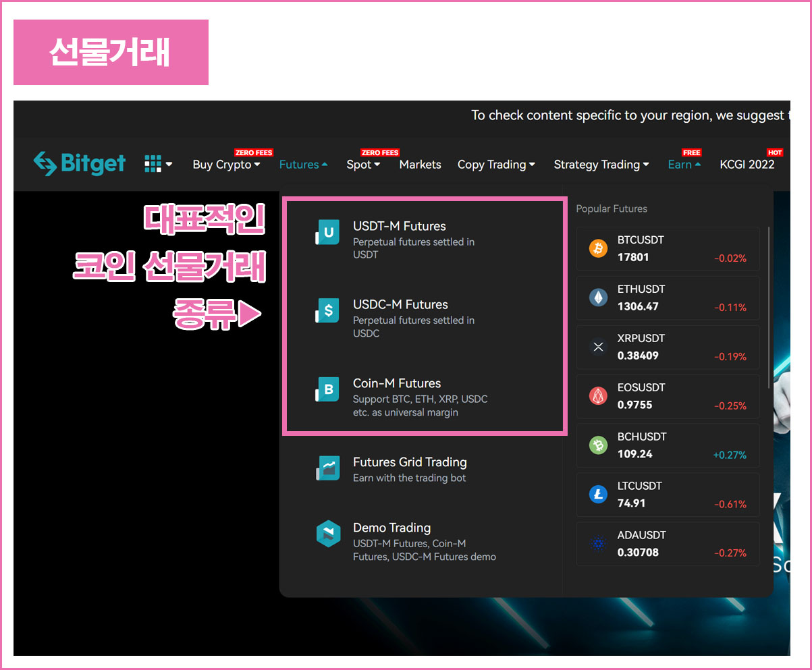The height and width of the screenshot is (670, 812).
Task: Click the Litecoin icon for LTCUSDT
Action: pos(598,495)
